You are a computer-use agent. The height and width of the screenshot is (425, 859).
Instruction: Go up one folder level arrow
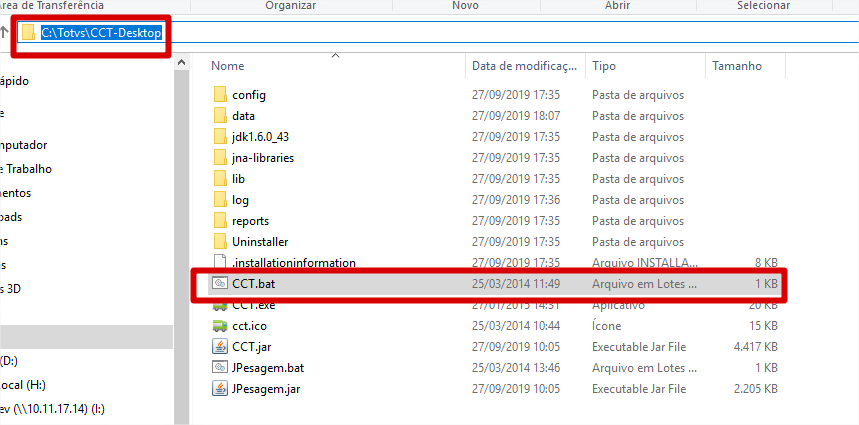point(4,33)
